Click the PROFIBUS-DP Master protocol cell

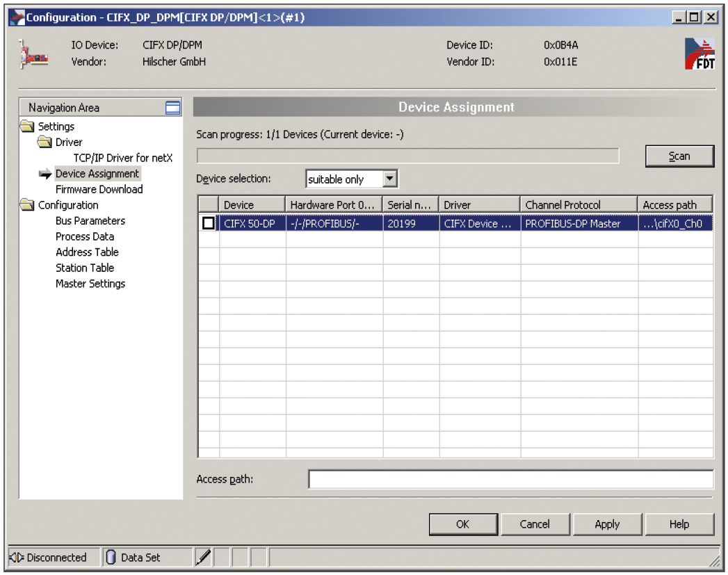click(579, 224)
